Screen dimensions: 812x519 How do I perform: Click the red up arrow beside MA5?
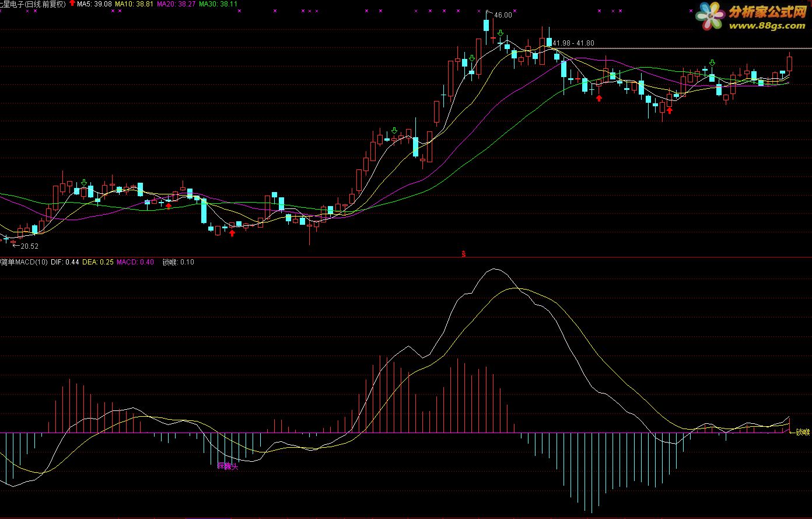point(72,4)
